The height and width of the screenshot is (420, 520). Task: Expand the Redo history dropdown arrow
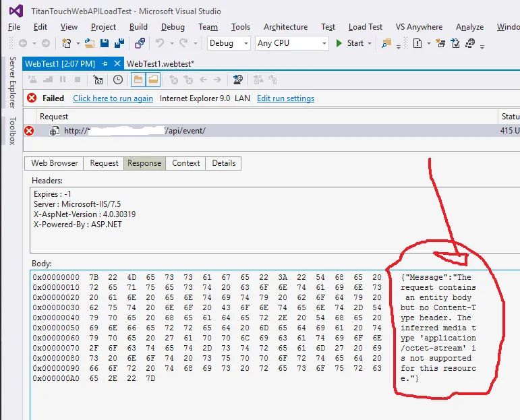click(196, 43)
